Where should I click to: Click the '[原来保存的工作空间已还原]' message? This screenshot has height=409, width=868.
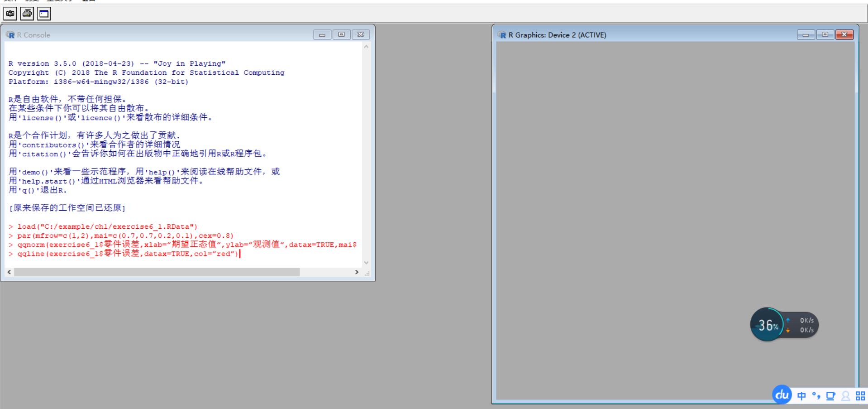coord(67,208)
